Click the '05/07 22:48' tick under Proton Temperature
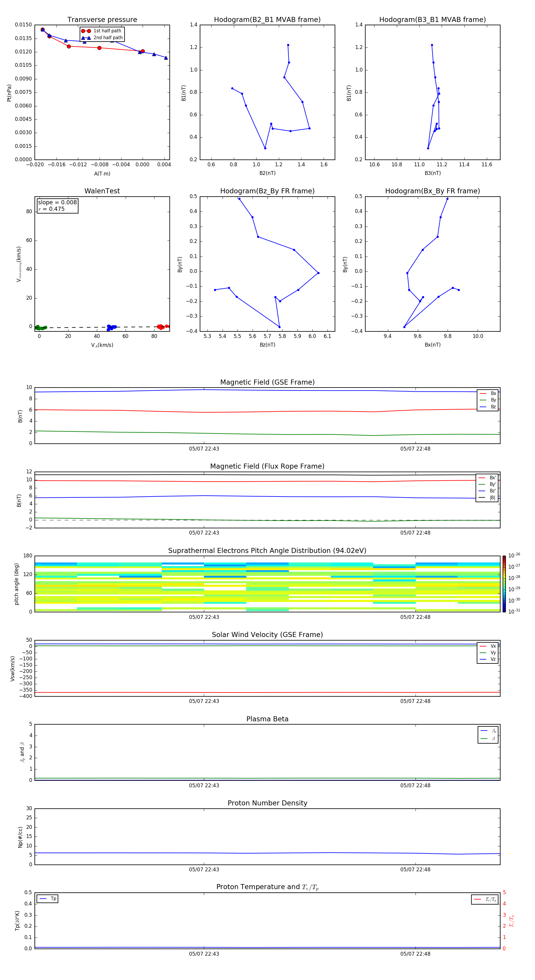Screen dimensions: 535x980 pyautogui.click(x=416, y=954)
